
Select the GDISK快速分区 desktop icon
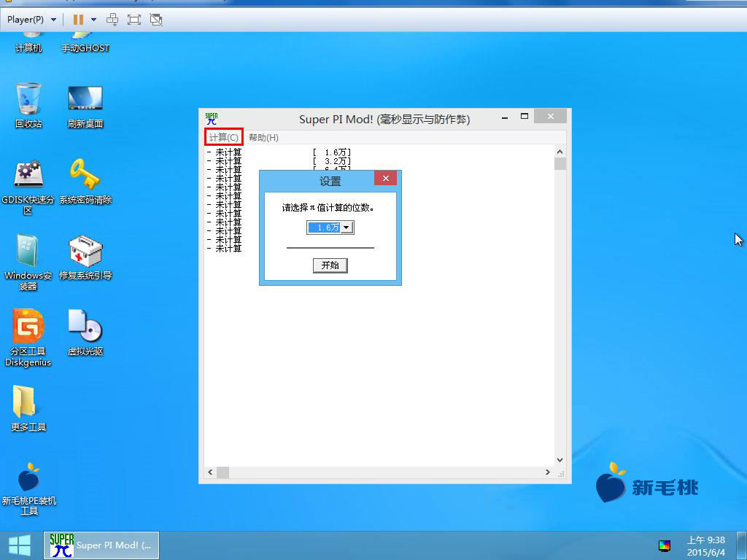pyautogui.click(x=28, y=186)
